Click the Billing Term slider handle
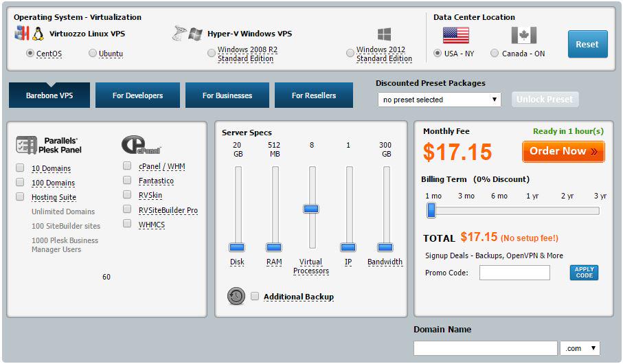 [431, 210]
